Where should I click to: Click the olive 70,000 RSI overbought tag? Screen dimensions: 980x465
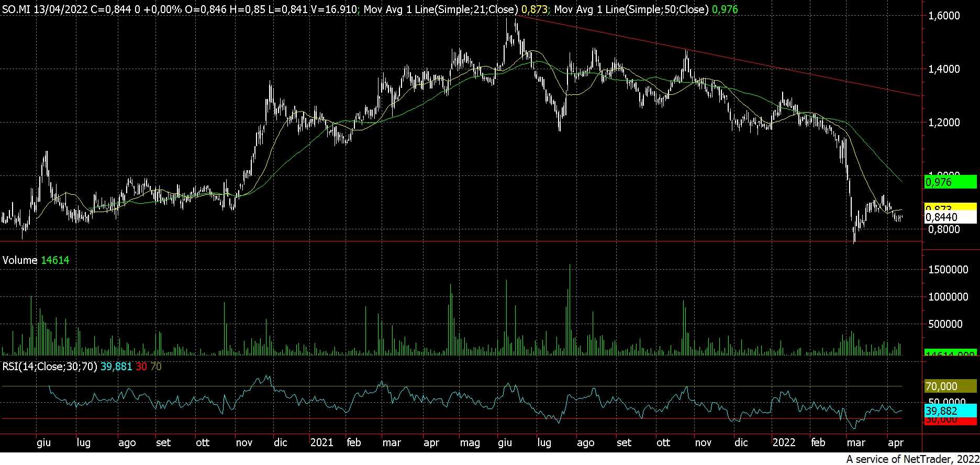[950, 386]
